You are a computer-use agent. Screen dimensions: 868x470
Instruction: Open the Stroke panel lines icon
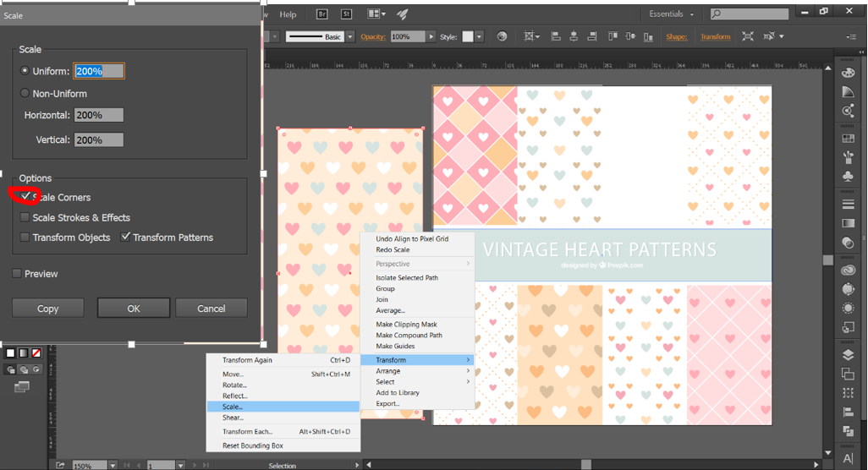click(x=848, y=205)
